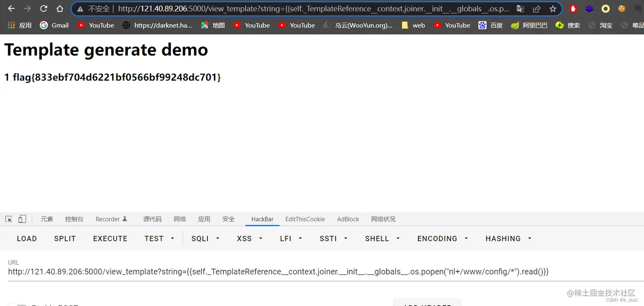The height and width of the screenshot is (306, 644).
Task: Open the 淘宝 bookmark
Action: point(600,25)
